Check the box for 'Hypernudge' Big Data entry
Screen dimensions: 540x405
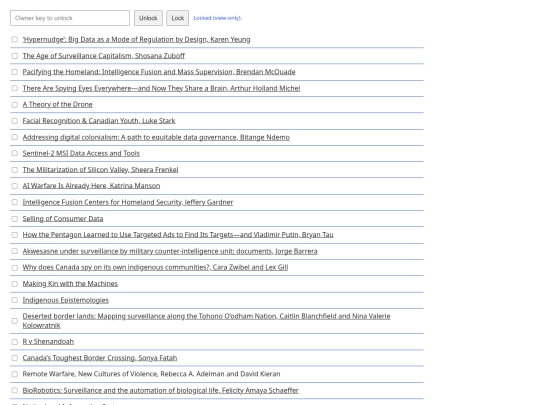pos(14,39)
